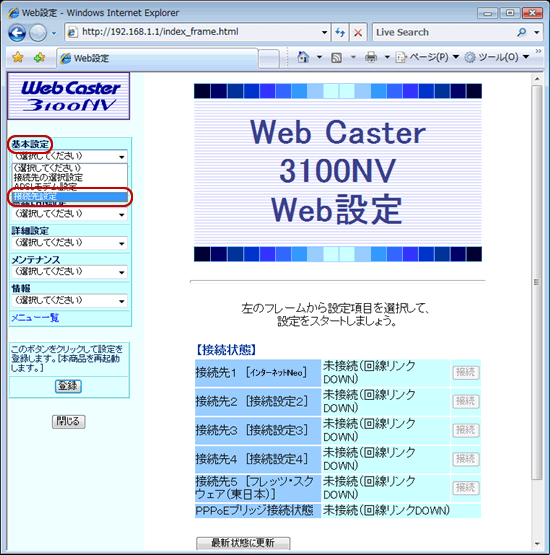This screenshot has height=555, width=550.
Task: Click 接続 button for 接続先3
Action: coord(465,430)
